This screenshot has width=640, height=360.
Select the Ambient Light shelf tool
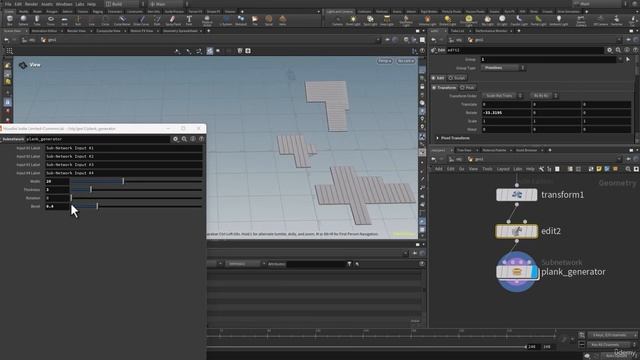click(559, 20)
